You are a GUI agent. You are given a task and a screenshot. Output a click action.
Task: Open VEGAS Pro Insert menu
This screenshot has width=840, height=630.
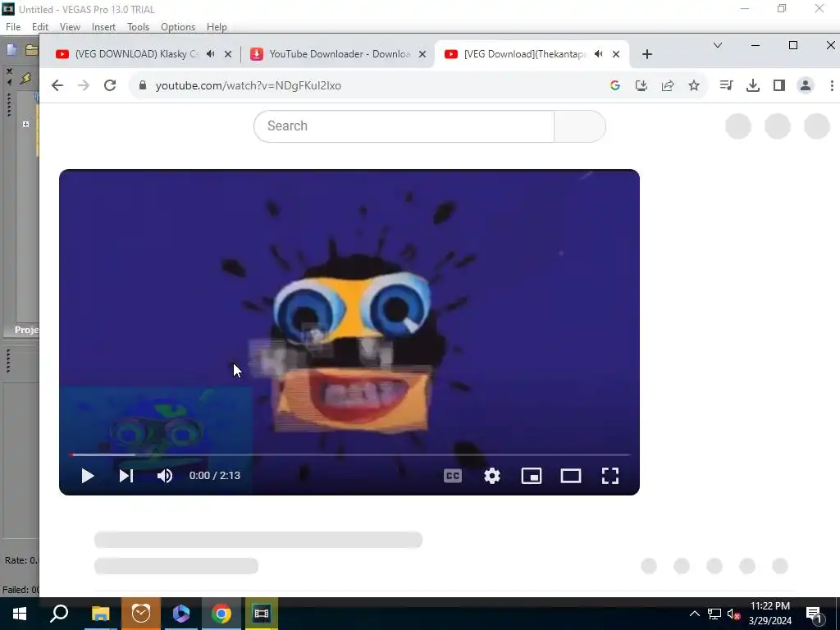click(x=103, y=27)
